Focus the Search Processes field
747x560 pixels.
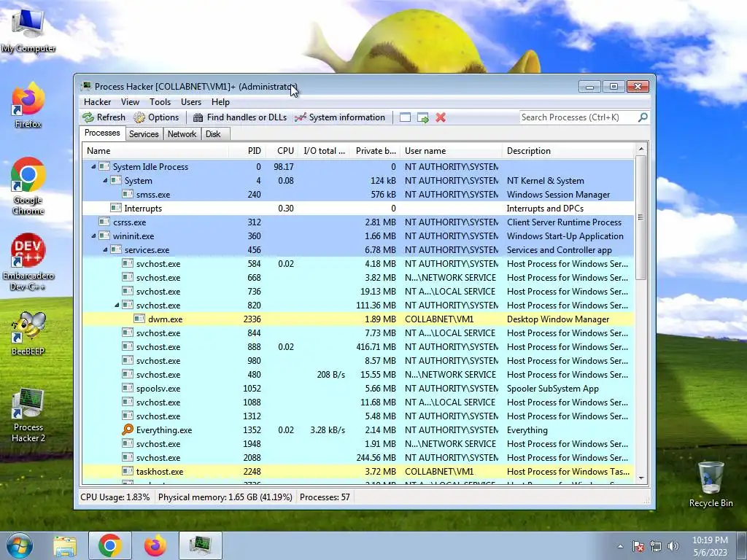coord(578,117)
